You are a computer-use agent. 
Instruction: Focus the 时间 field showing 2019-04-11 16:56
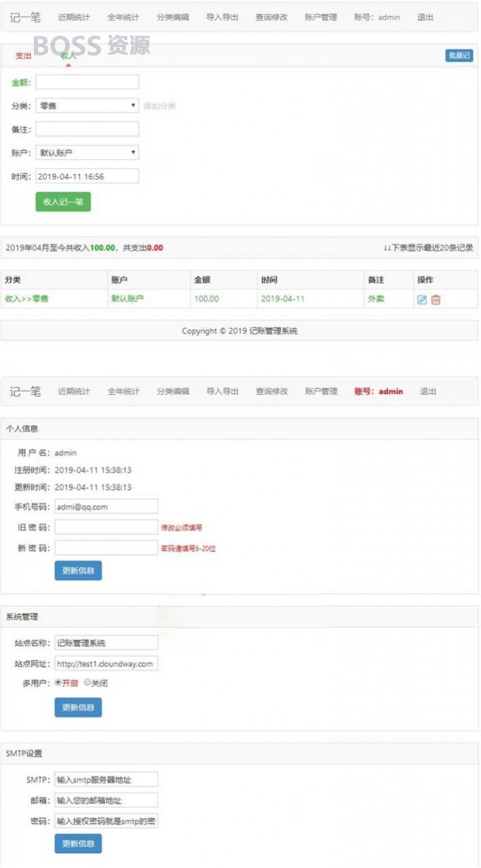[x=88, y=176]
